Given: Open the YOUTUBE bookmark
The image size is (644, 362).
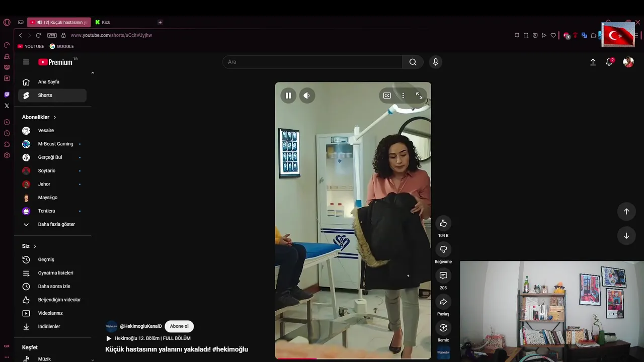Looking at the screenshot, I should (x=31, y=46).
